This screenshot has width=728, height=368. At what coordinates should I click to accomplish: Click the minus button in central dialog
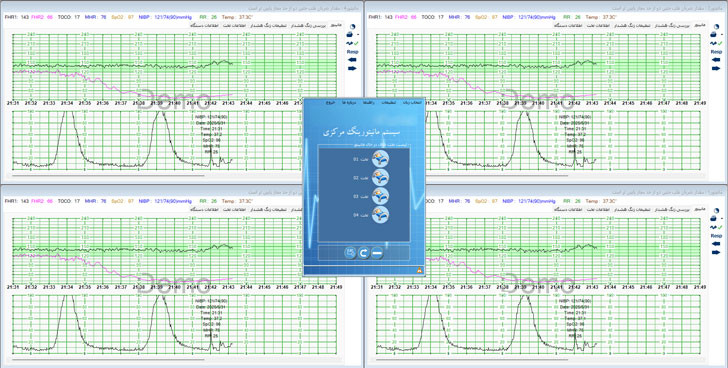click(x=377, y=253)
